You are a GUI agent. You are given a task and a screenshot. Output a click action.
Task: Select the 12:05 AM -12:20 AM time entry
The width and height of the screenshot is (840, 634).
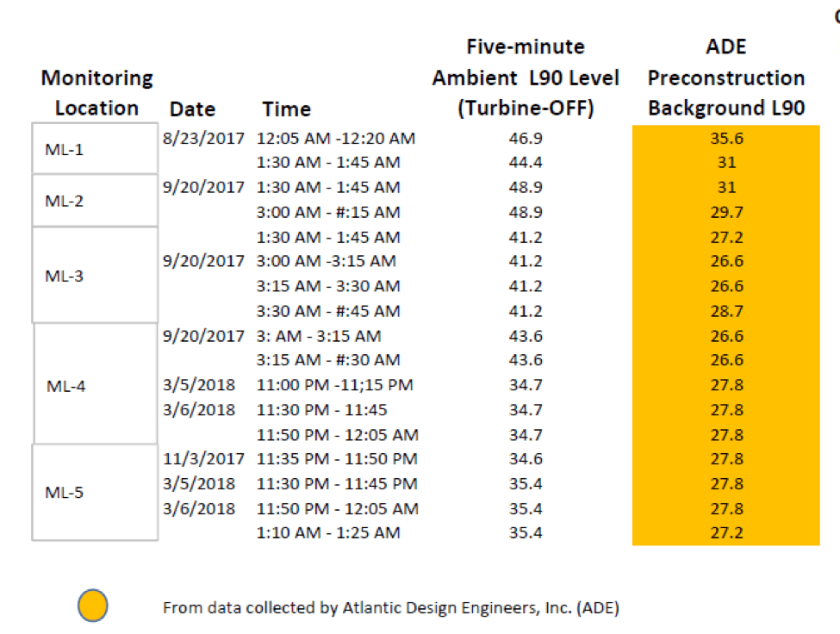tap(336, 138)
